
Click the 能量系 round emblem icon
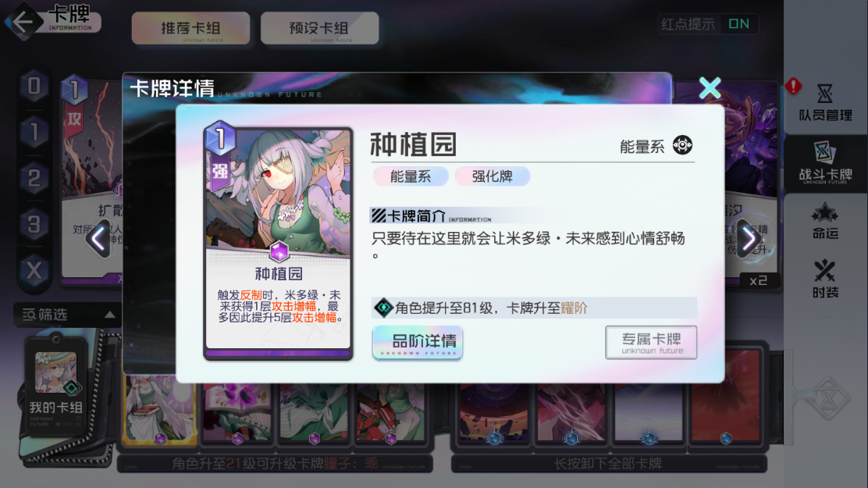682,145
